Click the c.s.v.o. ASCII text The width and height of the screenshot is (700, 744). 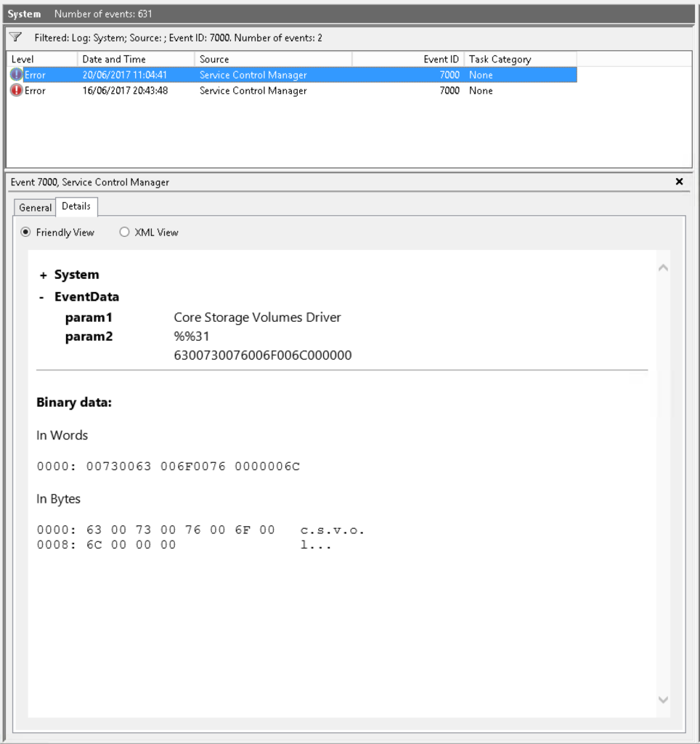tap(333, 530)
